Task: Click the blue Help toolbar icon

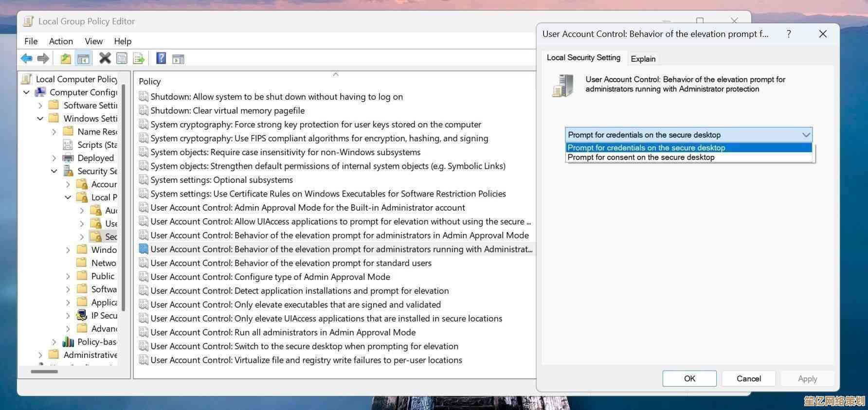Action: [x=161, y=58]
